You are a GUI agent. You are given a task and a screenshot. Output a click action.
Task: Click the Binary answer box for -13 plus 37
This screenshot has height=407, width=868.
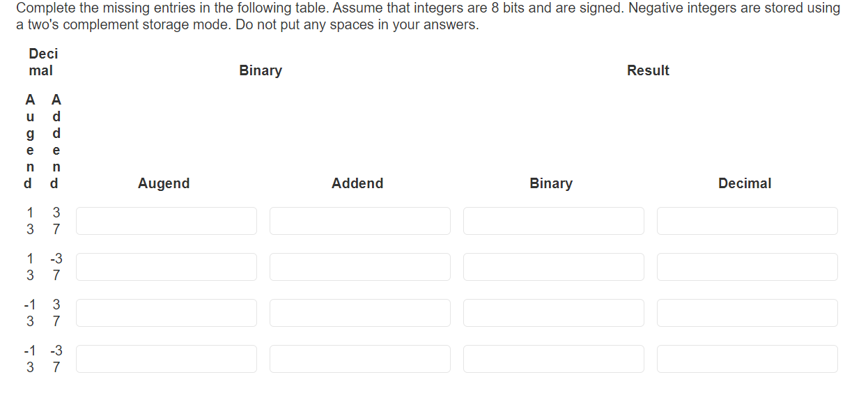click(553, 312)
